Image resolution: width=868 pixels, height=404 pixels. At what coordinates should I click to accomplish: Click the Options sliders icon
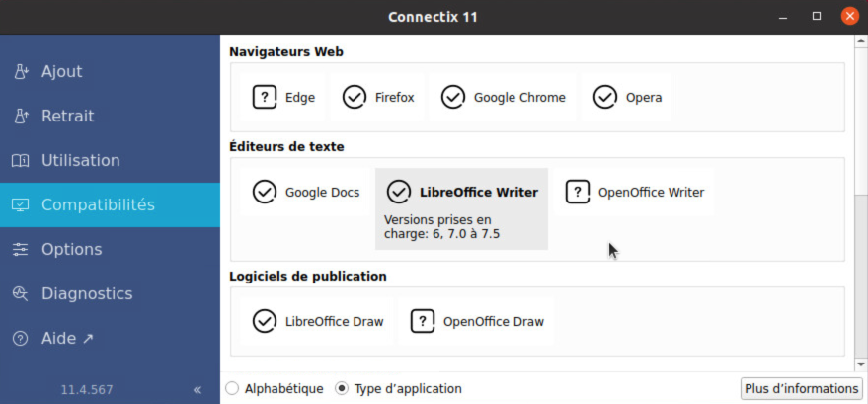point(21,250)
